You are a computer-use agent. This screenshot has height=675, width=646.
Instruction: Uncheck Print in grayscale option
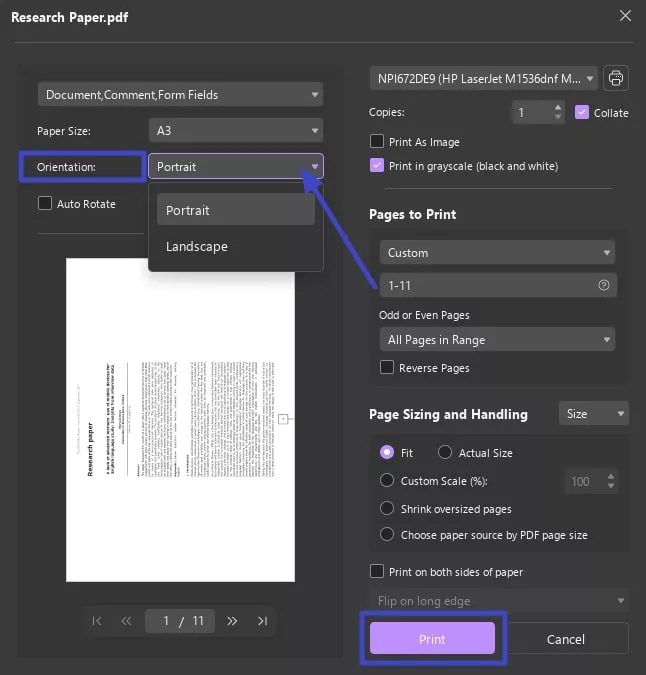[x=377, y=166]
